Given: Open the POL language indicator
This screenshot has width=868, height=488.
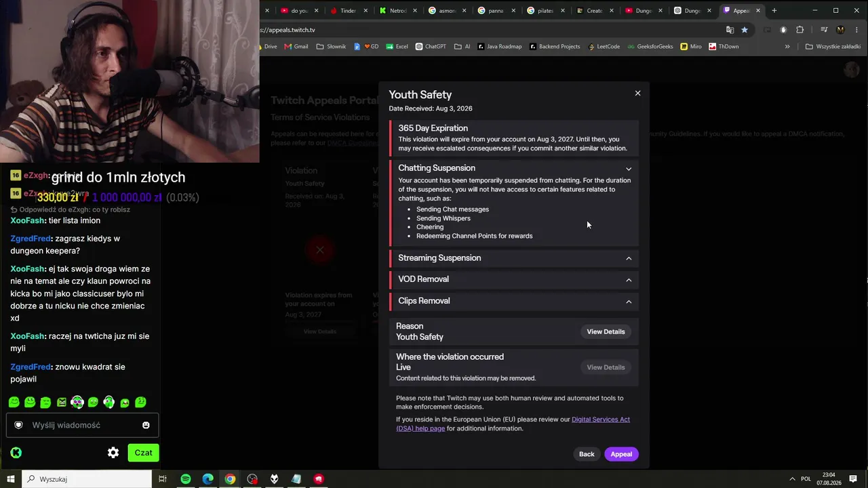Looking at the screenshot, I should click(x=806, y=479).
